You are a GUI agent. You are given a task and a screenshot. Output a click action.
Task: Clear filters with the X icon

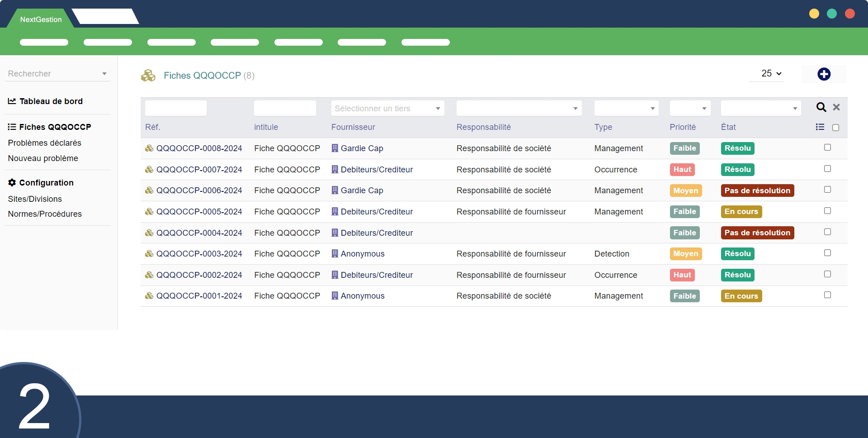[x=836, y=107]
